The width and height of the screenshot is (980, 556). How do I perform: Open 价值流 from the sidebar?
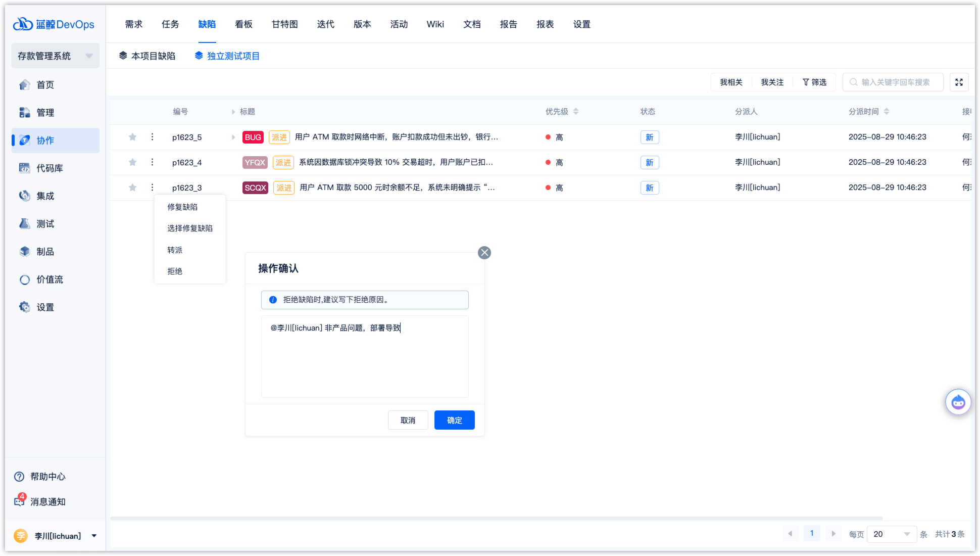coord(49,280)
